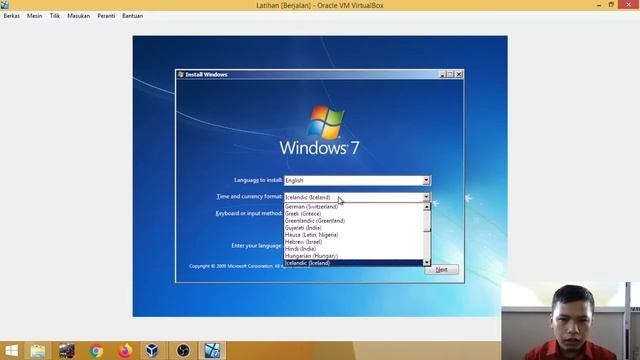
Task: Restore down the VirtualBox window
Action: point(611,5)
